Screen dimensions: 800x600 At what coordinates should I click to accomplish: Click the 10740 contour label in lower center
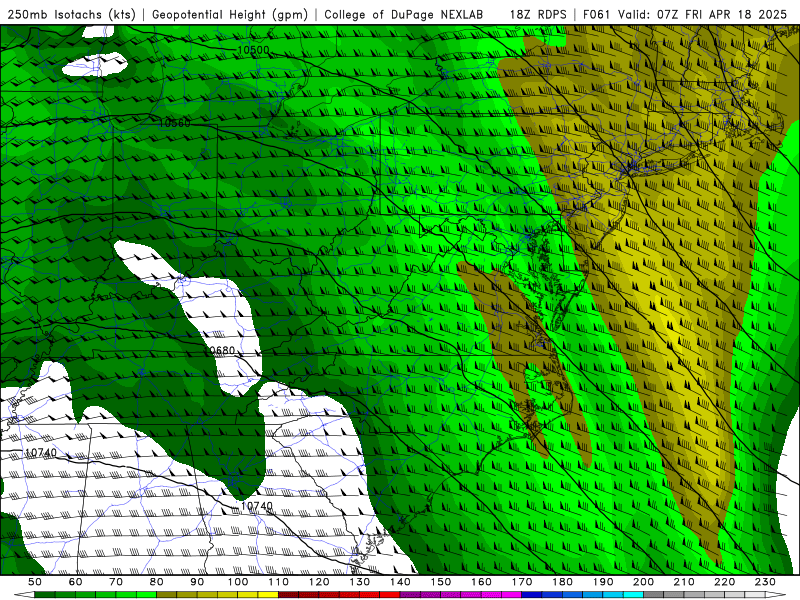(257, 506)
